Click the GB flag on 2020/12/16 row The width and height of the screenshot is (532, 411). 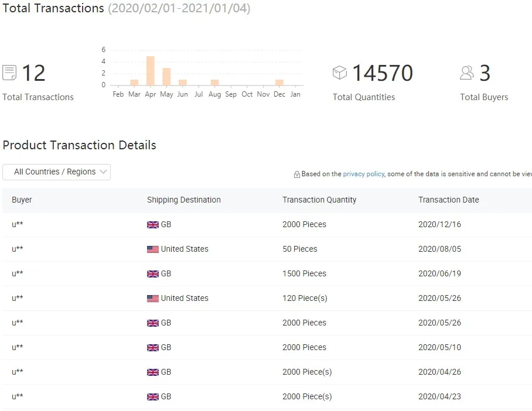coord(153,225)
